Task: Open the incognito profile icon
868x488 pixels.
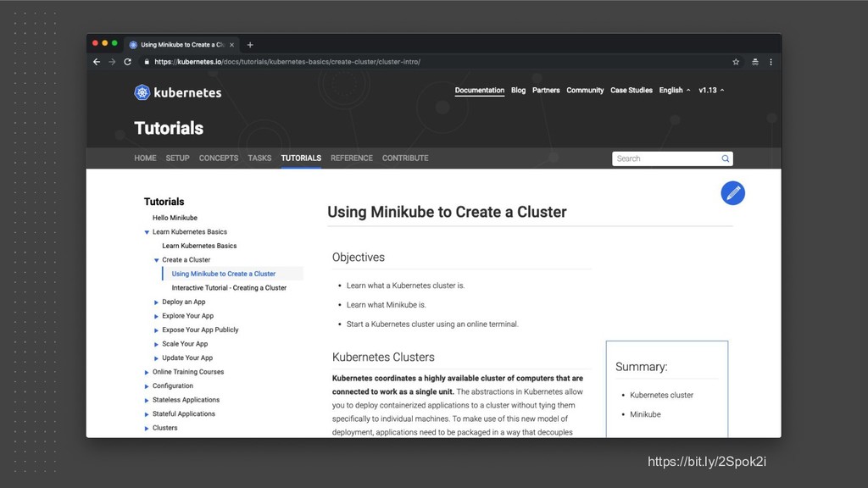Action: coord(755,62)
